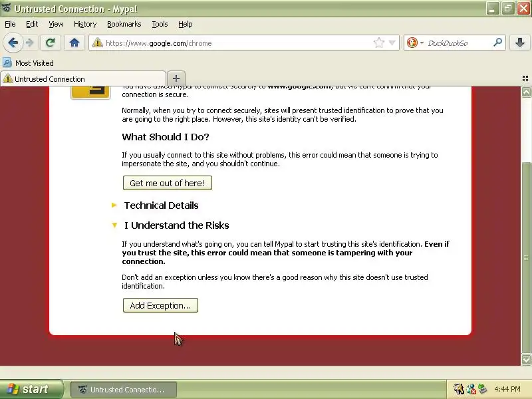
Task: Click the yellow warning graphic on page
Action: [x=90, y=92]
